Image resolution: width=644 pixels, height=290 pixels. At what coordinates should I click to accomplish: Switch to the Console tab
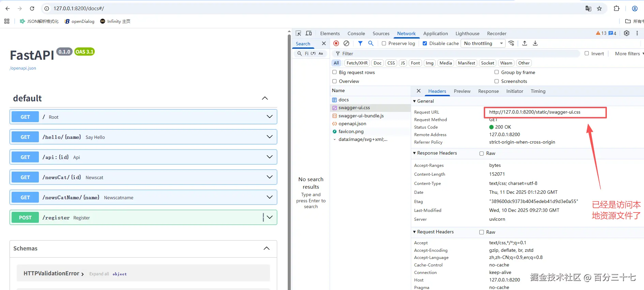coord(356,33)
